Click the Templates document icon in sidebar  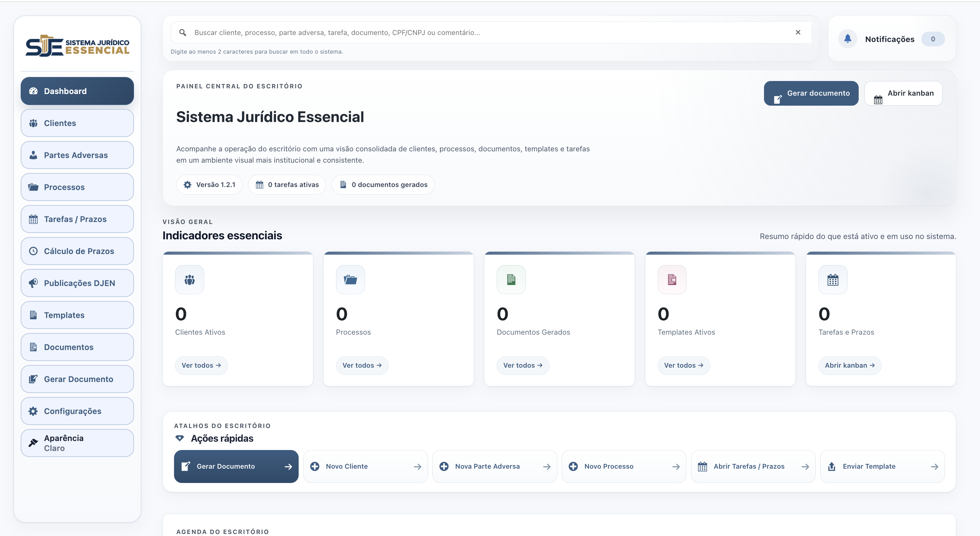pos(33,315)
